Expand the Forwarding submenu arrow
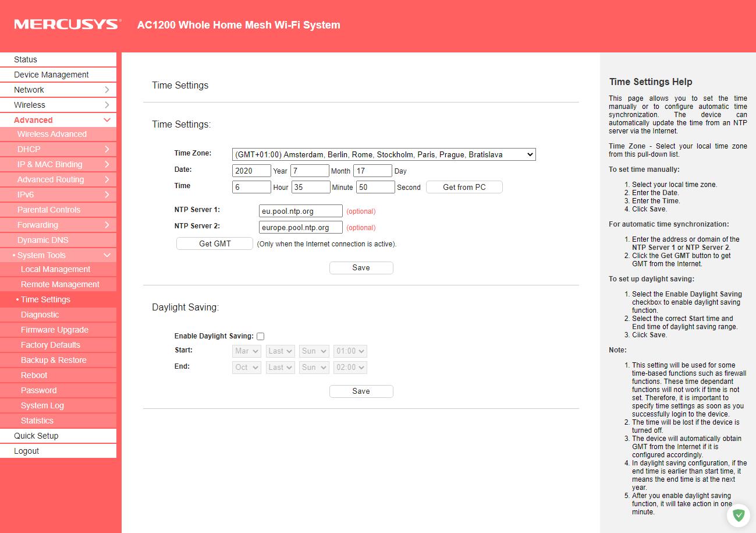This screenshot has width=756, height=533. pos(107,225)
